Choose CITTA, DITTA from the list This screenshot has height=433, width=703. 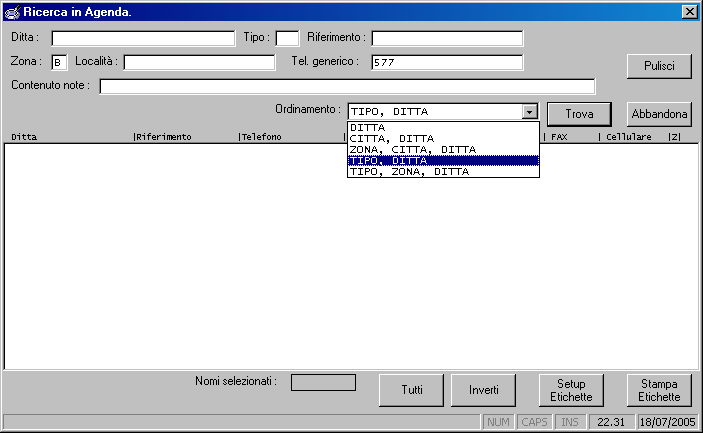pos(443,139)
